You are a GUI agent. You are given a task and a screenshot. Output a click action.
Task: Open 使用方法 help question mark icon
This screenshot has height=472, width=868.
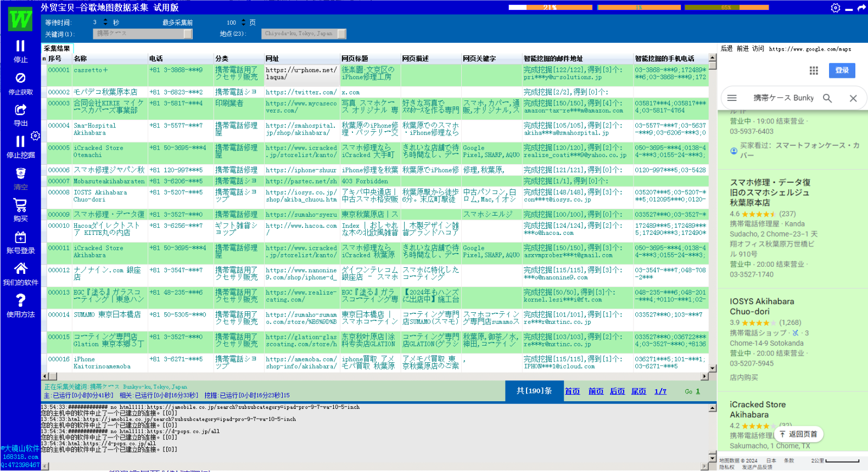pos(20,300)
